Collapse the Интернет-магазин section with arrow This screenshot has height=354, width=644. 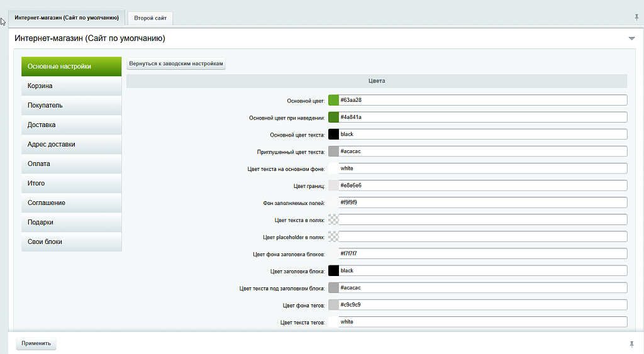click(x=631, y=38)
